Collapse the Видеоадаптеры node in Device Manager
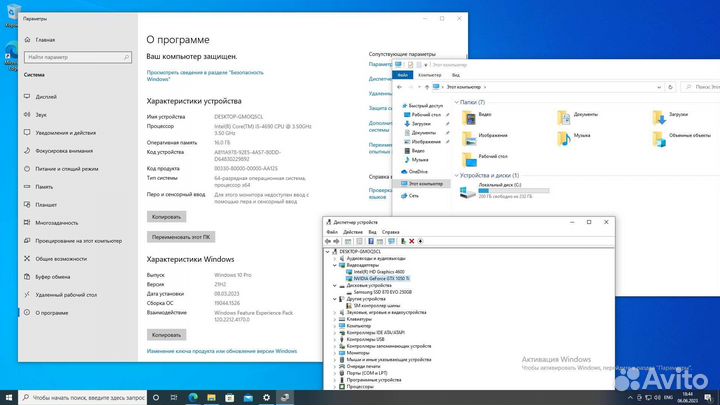This screenshot has height=405, width=720. [x=335, y=265]
